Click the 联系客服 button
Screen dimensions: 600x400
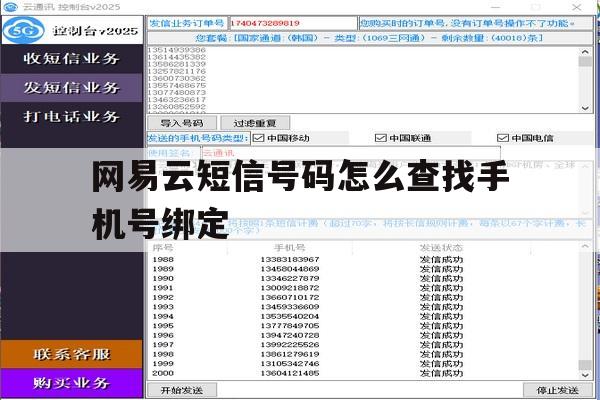click(x=72, y=354)
